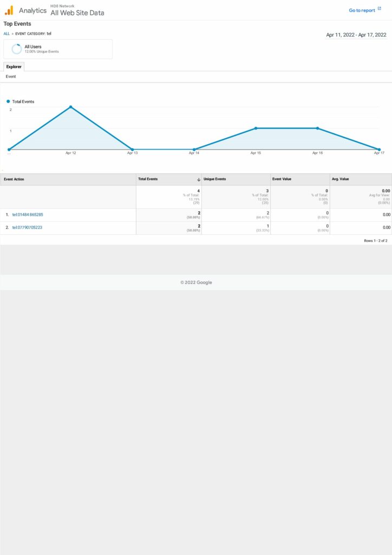Open the Apr 11 - Apr 17 date range
The width and height of the screenshot is (392, 555).
pyautogui.click(x=356, y=35)
